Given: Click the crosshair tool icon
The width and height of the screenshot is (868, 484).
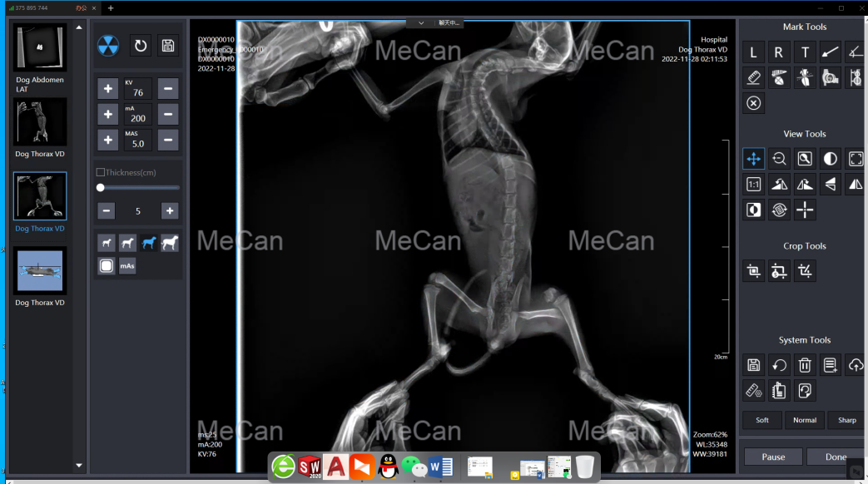Looking at the screenshot, I should coord(805,210).
